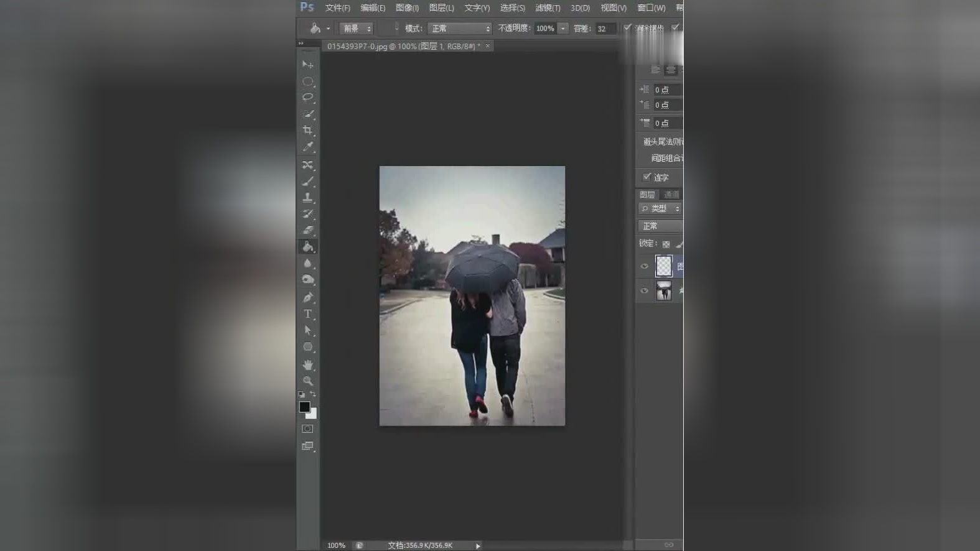Open the opacity slider dropdown arrow
The height and width of the screenshot is (551, 980).
point(562,29)
